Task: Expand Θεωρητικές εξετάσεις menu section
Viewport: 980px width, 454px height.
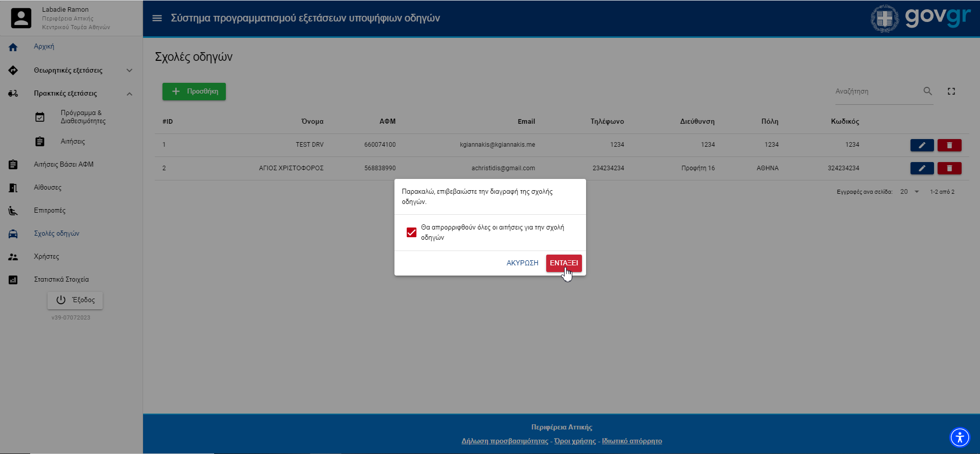Action: (129, 71)
